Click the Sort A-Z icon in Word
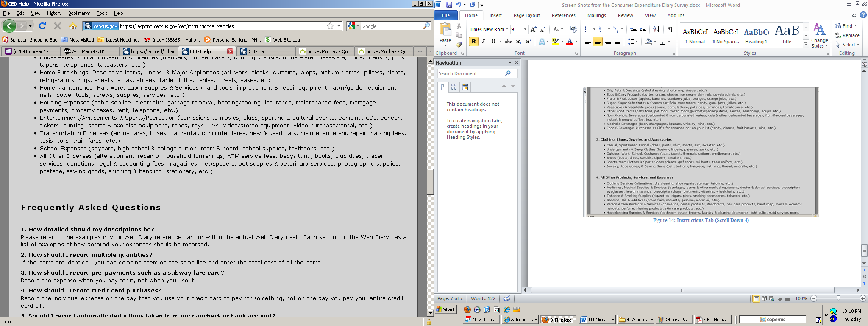868x326 pixels. click(656, 29)
